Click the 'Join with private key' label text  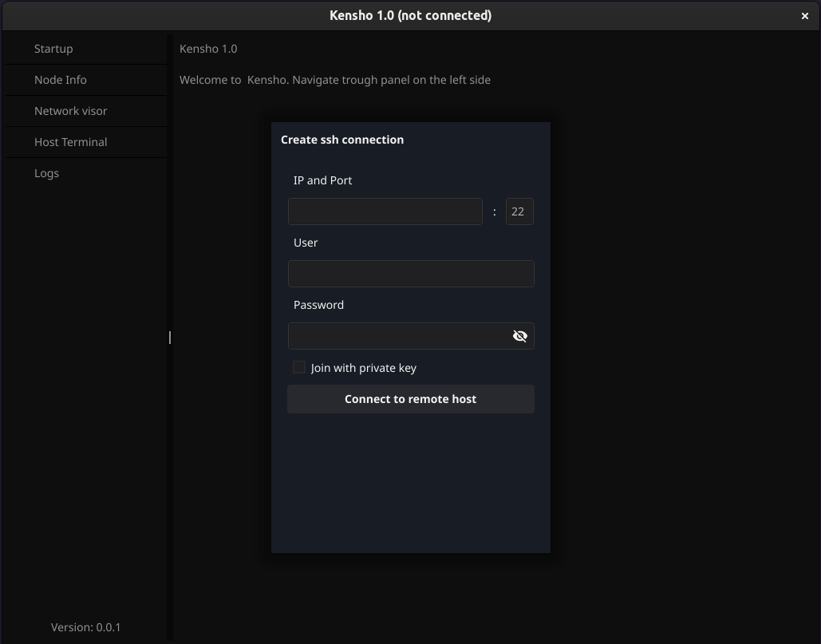click(363, 368)
